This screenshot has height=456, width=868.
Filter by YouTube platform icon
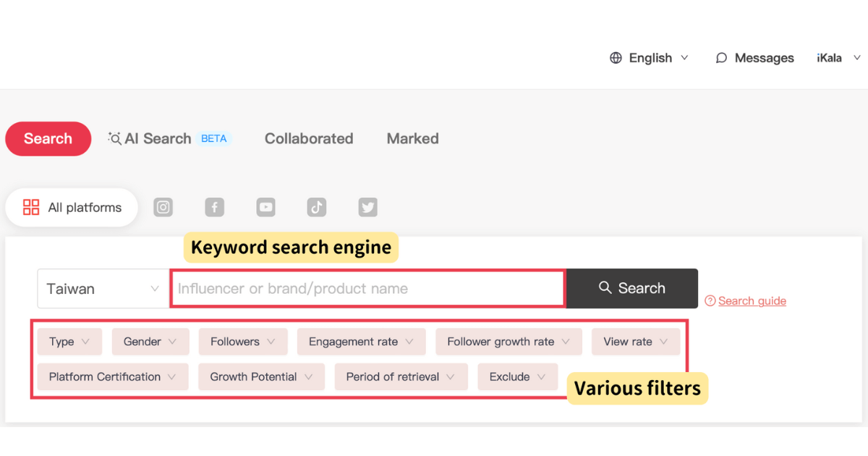[265, 208]
